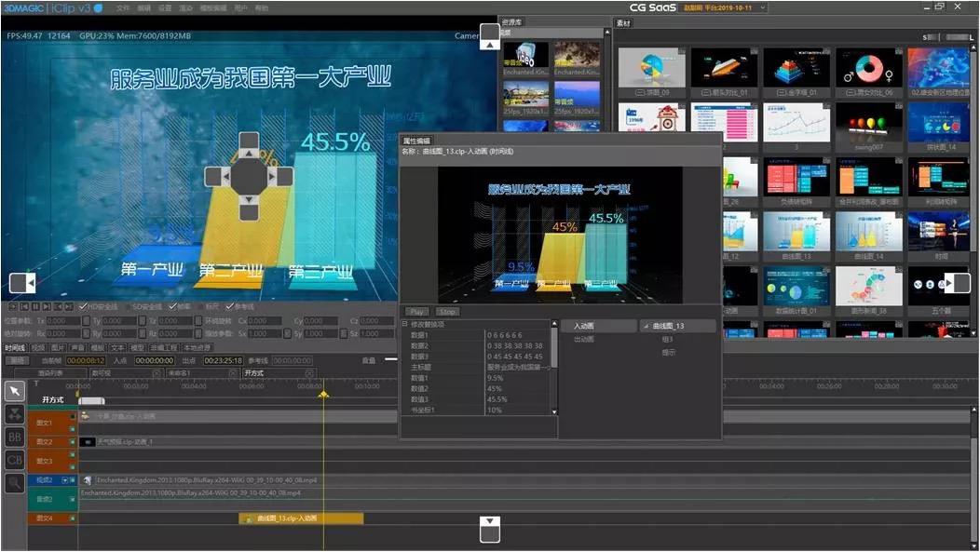Click the resource library scroll-up arrow
Image resolution: width=980 pixels, height=552 pixels.
[606, 32]
